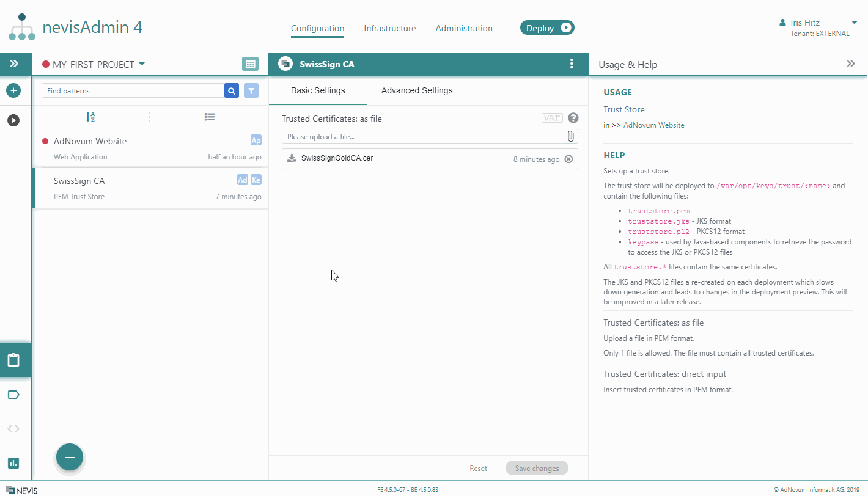The height and width of the screenshot is (496, 868).
Task: Click inside the Find patterns search field
Action: (133, 91)
